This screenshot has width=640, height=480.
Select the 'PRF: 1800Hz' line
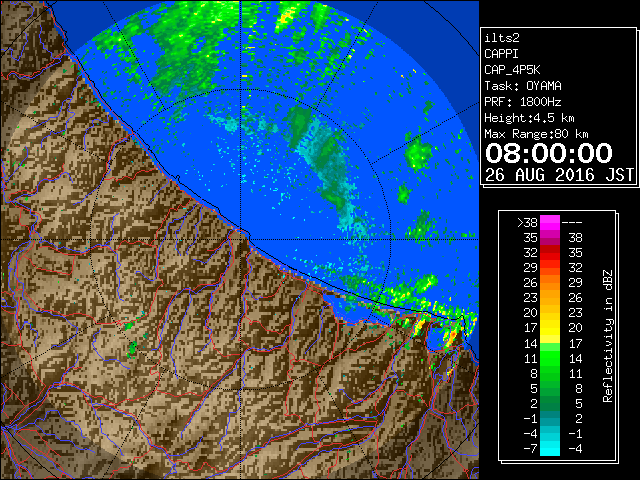point(523,102)
